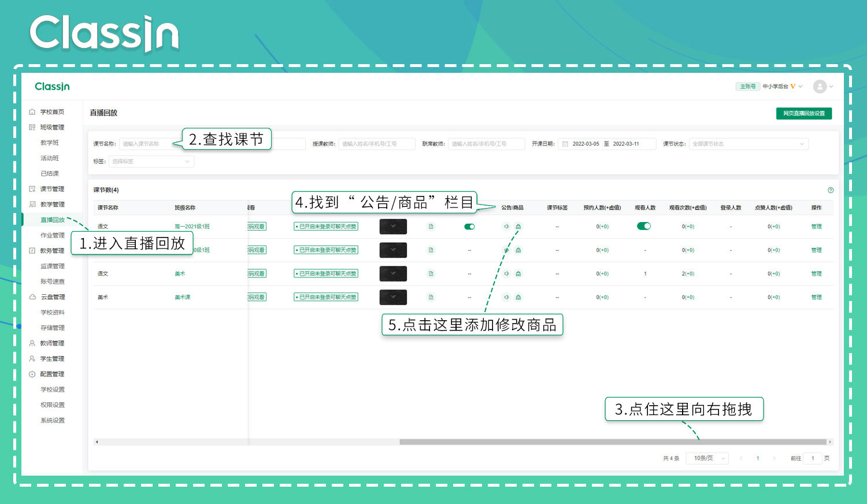Open the 10条/页 page size dropdown
The width and height of the screenshot is (867, 504).
click(x=707, y=458)
